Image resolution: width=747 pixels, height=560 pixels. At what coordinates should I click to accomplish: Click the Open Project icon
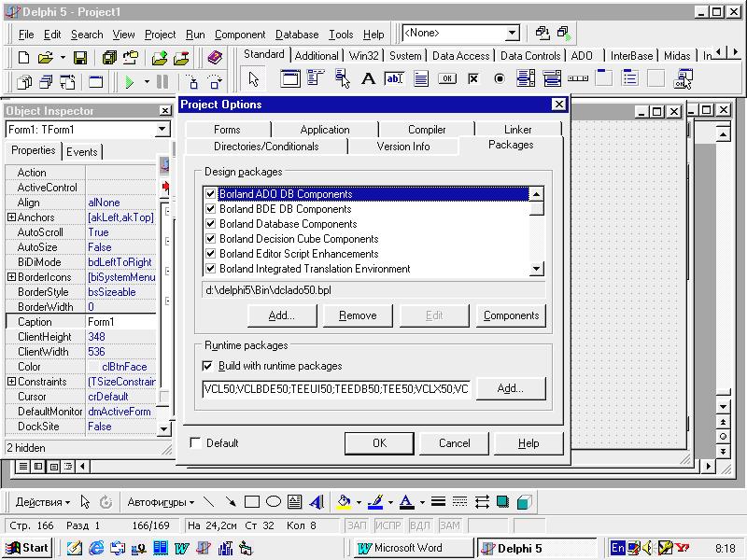(x=131, y=58)
